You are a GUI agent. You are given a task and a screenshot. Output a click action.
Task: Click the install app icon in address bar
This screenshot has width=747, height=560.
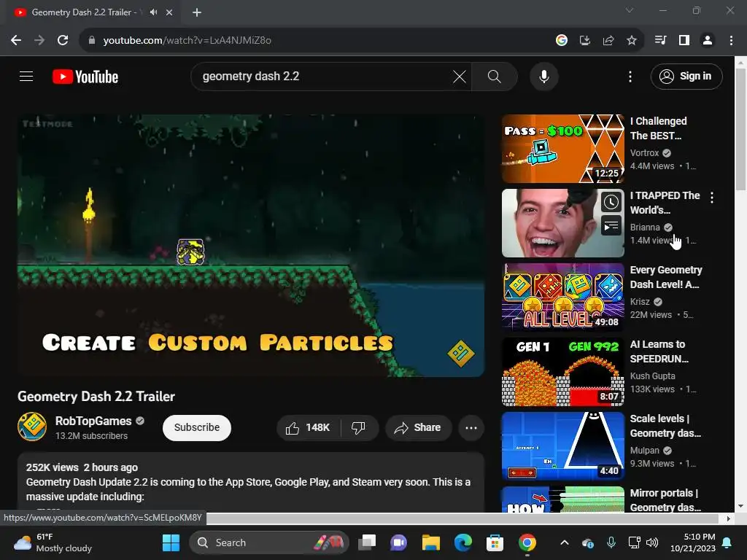pyautogui.click(x=585, y=41)
